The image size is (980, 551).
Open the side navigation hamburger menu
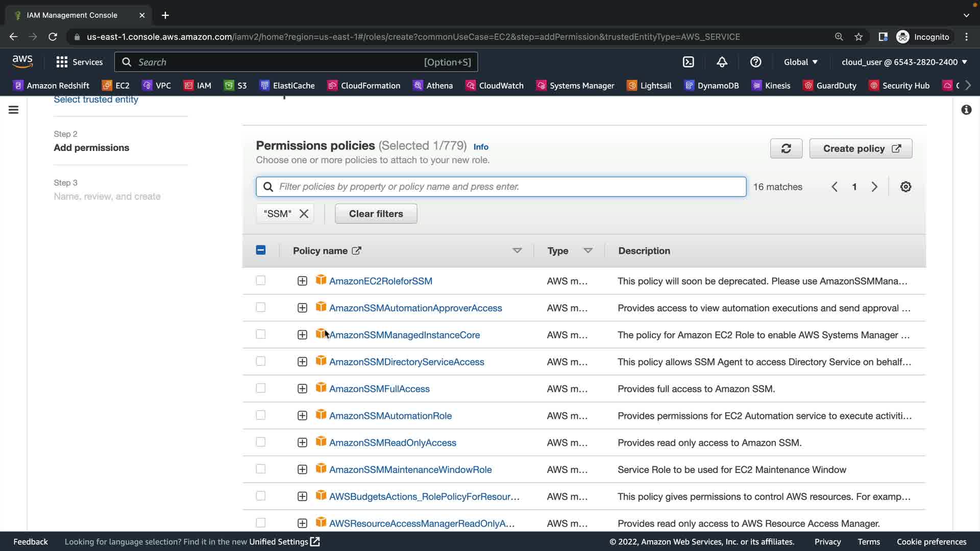tap(14, 110)
